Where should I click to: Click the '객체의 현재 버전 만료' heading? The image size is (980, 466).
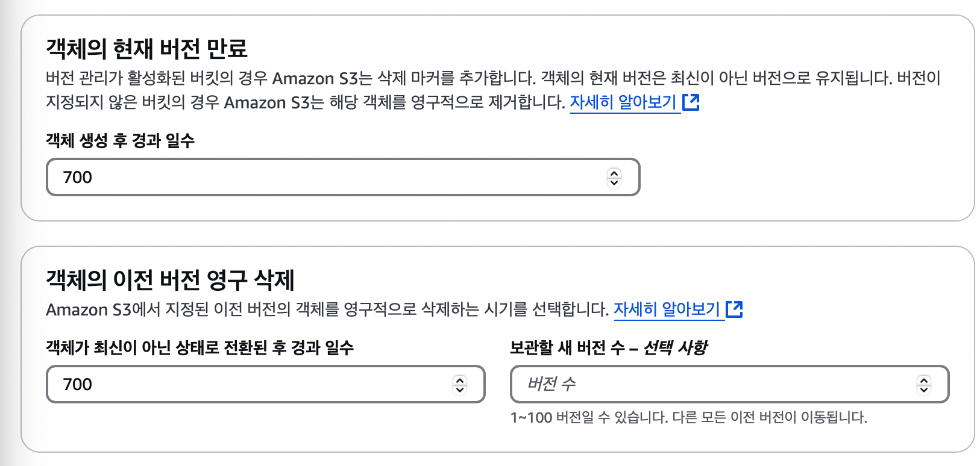pos(146,49)
